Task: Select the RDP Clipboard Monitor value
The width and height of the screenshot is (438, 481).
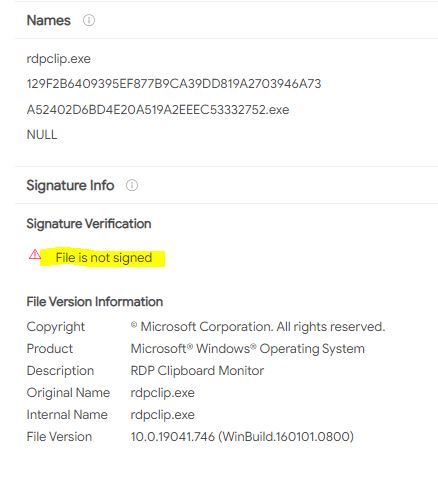Action: (x=197, y=371)
